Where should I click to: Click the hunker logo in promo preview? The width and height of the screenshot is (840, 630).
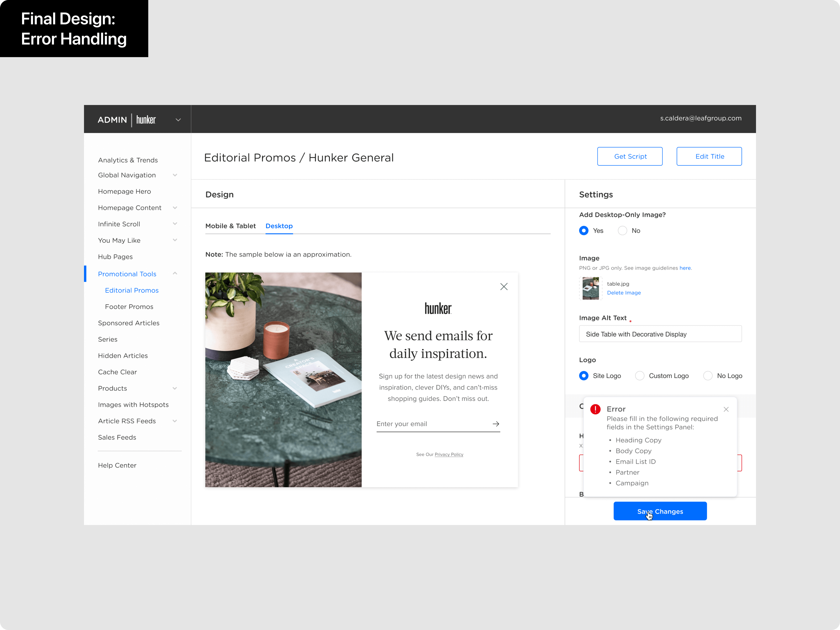tap(438, 308)
